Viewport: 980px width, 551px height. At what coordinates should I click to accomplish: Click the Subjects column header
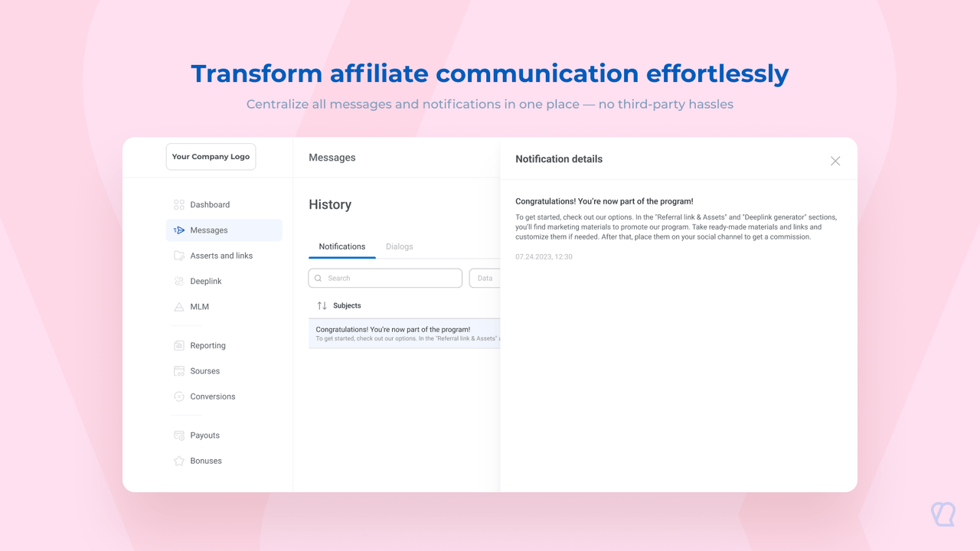347,305
